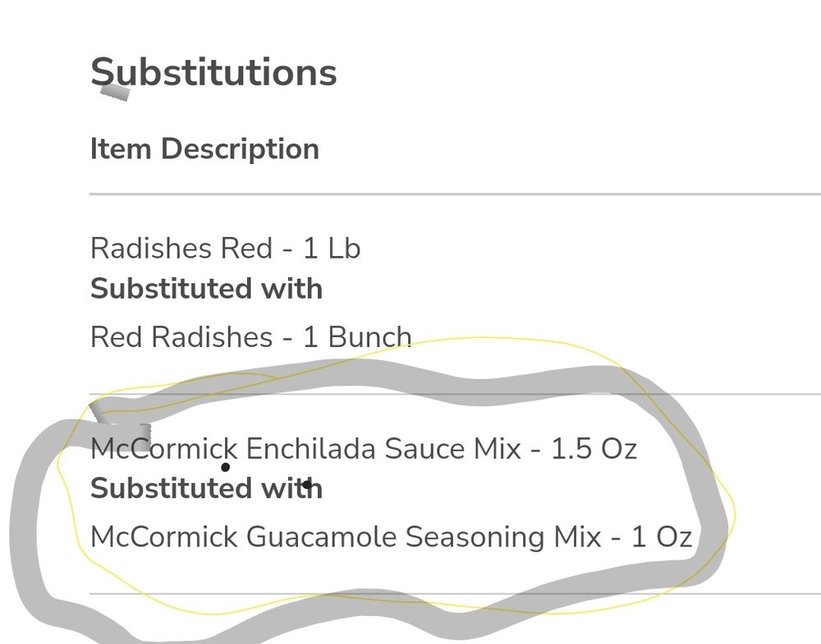The width and height of the screenshot is (821, 644).
Task: Select the McCormick Enchilada Sauce Mix name
Action: [x=305, y=449]
